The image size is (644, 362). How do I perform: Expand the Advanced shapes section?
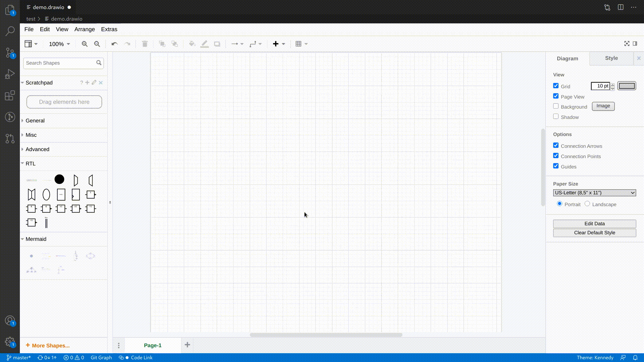tap(38, 149)
